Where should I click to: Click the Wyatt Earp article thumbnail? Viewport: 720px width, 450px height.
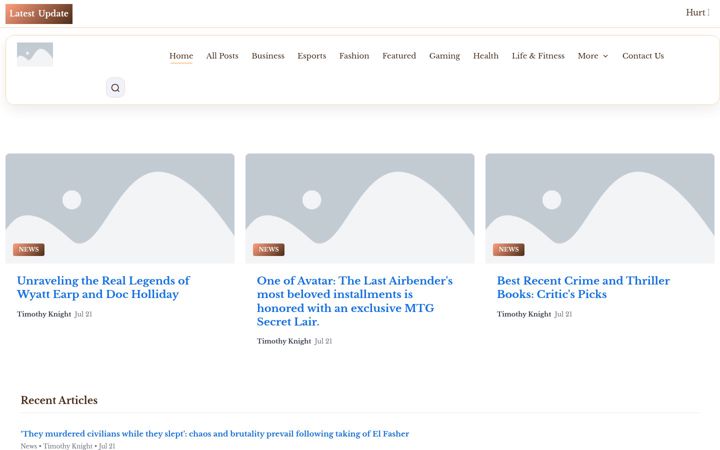coord(120,208)
